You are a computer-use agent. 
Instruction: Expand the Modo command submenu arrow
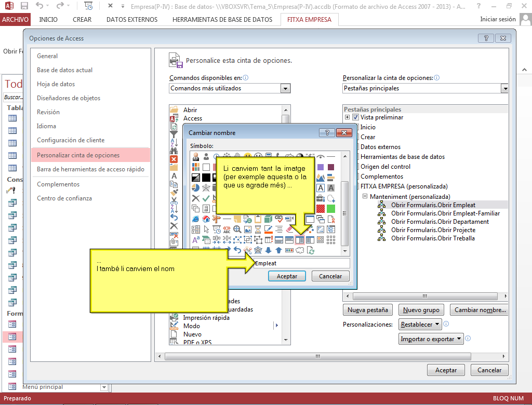point(277,326)
